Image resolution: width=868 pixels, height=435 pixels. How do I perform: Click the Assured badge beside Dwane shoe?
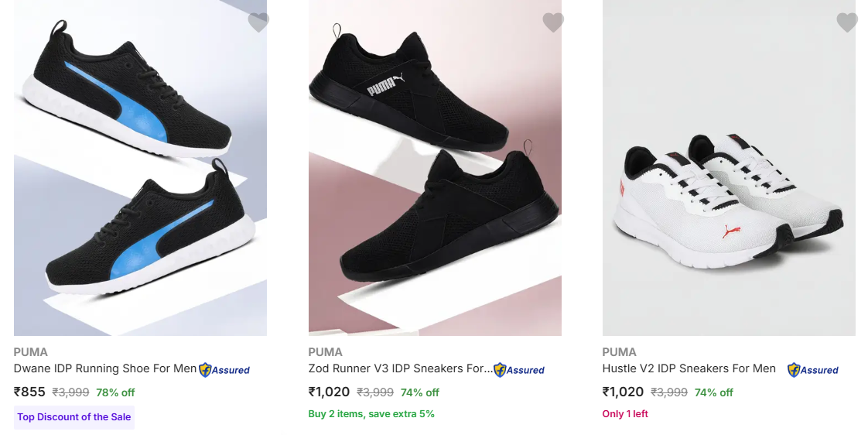click(224, 370)
